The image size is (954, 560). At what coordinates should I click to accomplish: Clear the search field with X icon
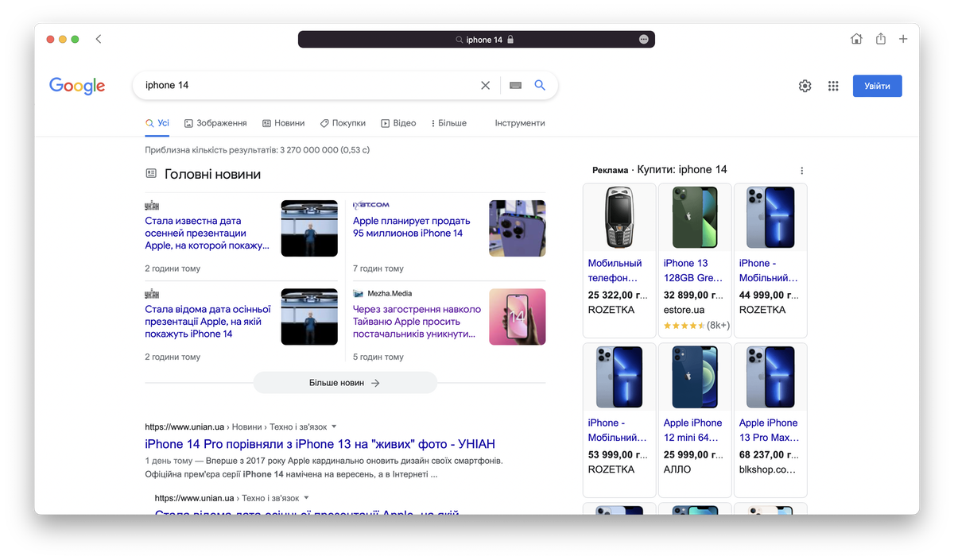pos(485,86)
